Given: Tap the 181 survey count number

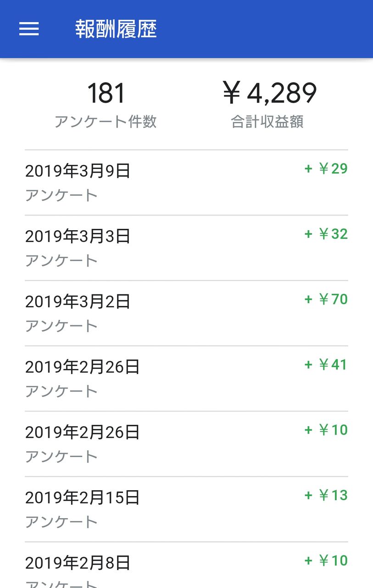Looking at the screenshot, I should click(x=106, y=93).
